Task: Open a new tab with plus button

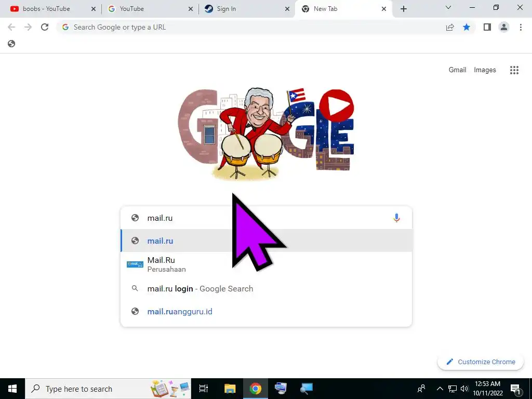Action: click(403, 9)
